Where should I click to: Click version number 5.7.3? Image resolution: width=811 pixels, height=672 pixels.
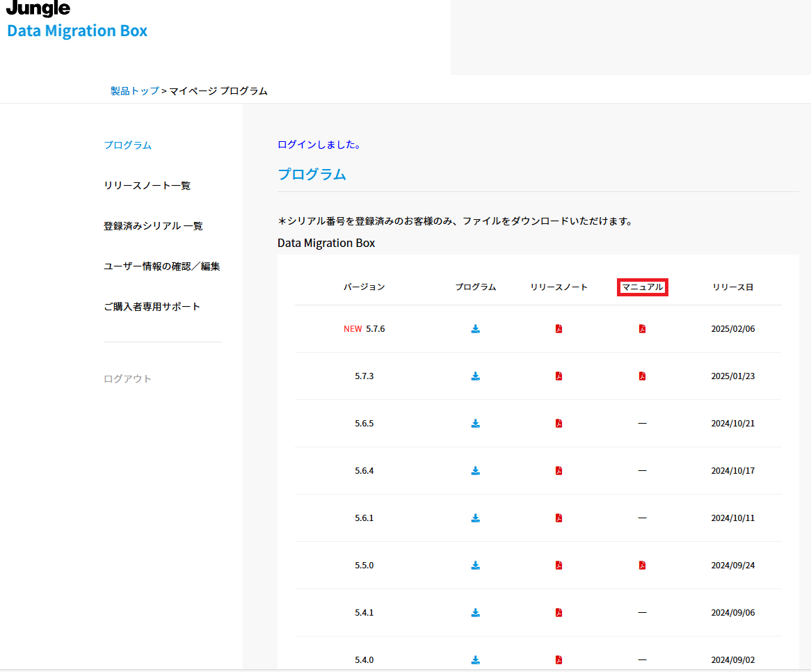[364, 376]
